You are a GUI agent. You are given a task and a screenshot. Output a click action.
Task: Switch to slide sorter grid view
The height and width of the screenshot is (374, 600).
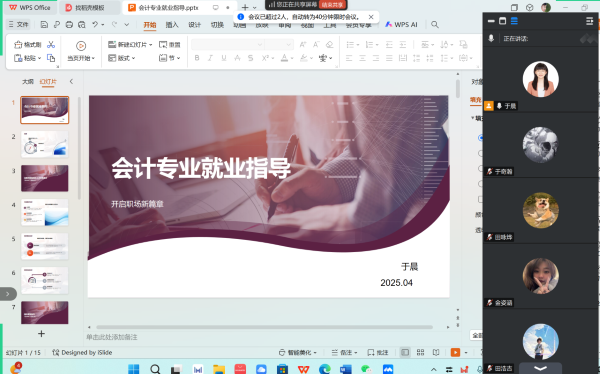pyautogui.click(x=420, y=352)
